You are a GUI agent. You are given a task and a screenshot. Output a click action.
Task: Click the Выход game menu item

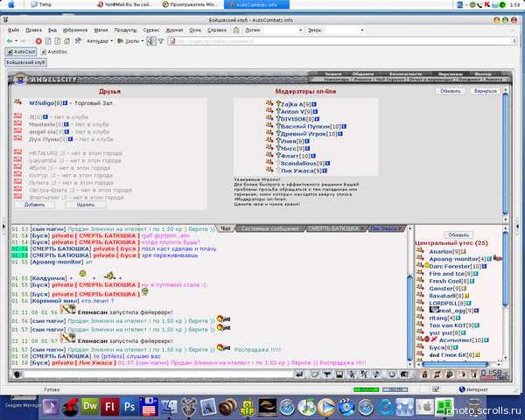point(483,73)
